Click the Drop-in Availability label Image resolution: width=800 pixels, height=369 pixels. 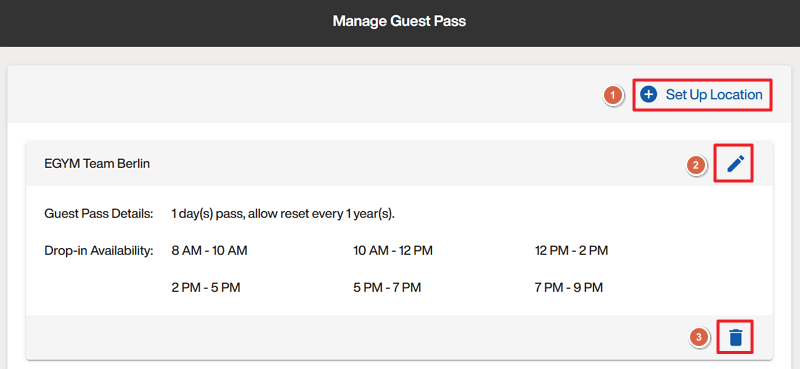(98, 251)
